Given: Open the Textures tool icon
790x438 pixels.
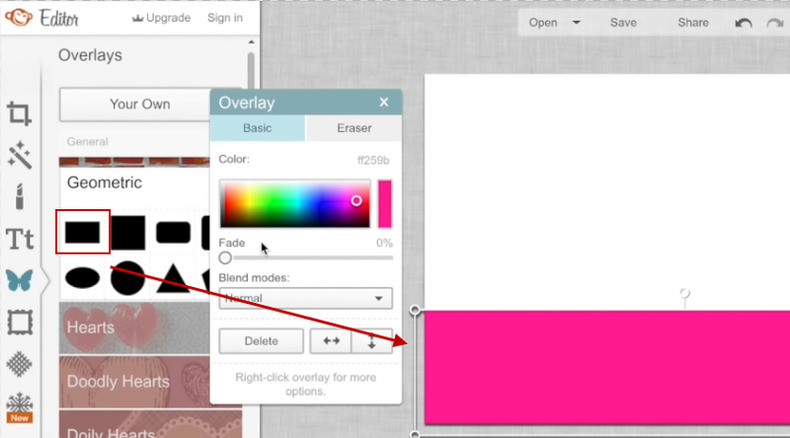Looking at the screenshot, I should pos(19,363).
